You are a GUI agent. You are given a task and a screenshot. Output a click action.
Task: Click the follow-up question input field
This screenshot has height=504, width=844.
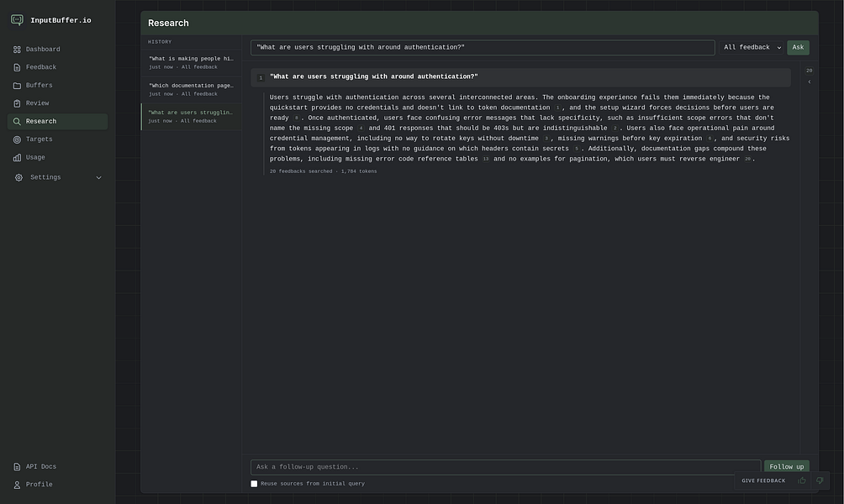click(x=505, y=467)
